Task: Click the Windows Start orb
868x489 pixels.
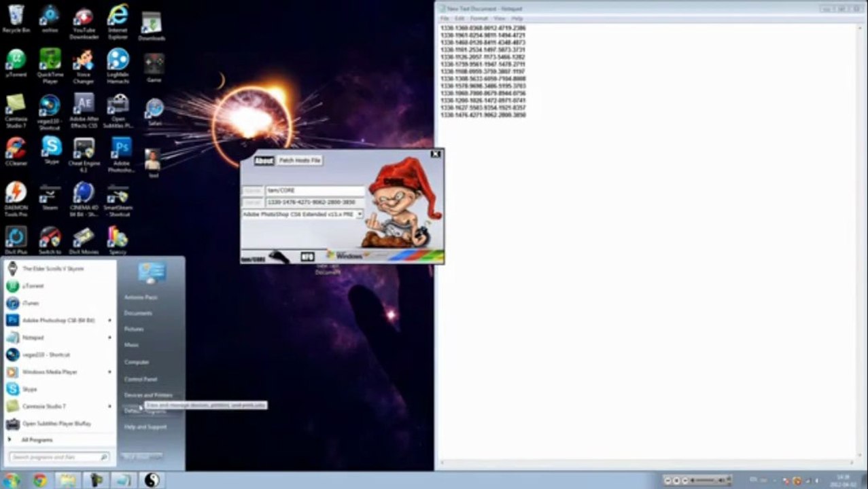Action: click(x=12, y=480)
